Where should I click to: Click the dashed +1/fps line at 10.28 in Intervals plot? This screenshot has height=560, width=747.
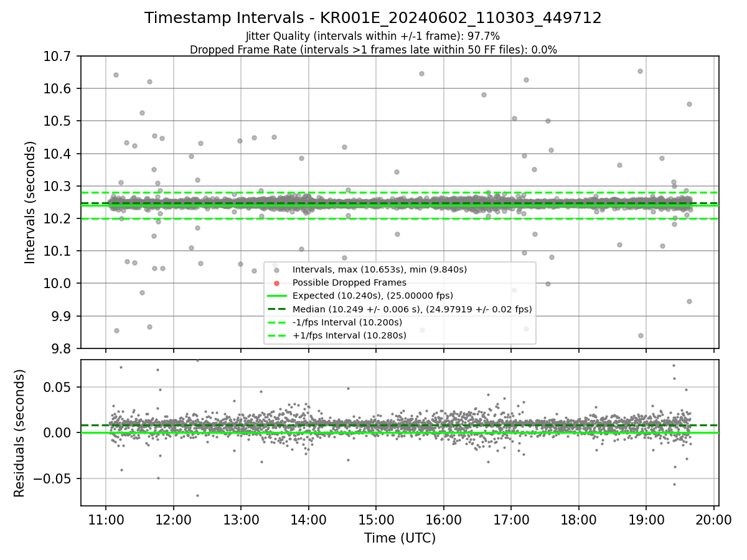400,192
